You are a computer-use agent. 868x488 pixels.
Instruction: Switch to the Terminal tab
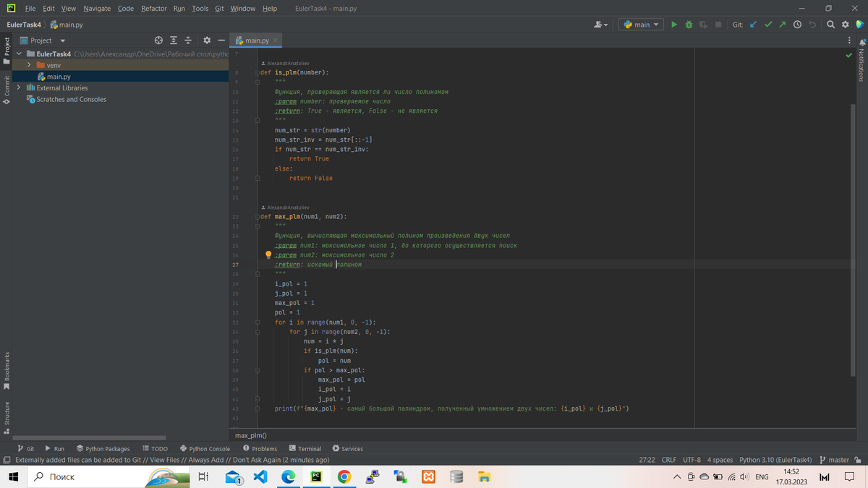305,448
